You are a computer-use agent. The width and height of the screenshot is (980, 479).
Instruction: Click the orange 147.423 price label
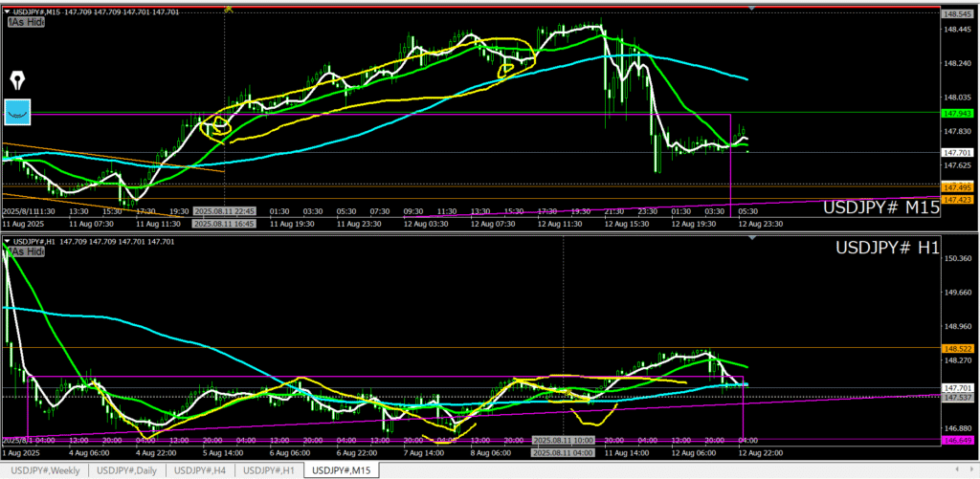(x=957, y=199)
